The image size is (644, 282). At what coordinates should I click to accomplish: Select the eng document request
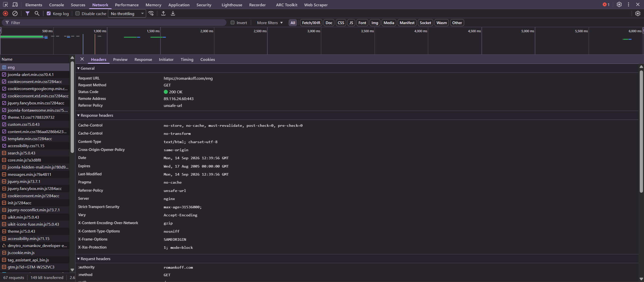click(35, 67)
